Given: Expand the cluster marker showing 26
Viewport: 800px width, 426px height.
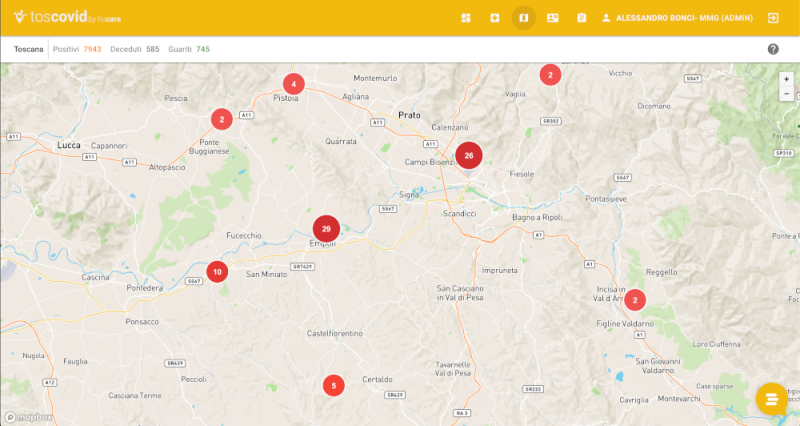Looking at the screenshot, I should (468, 155).
